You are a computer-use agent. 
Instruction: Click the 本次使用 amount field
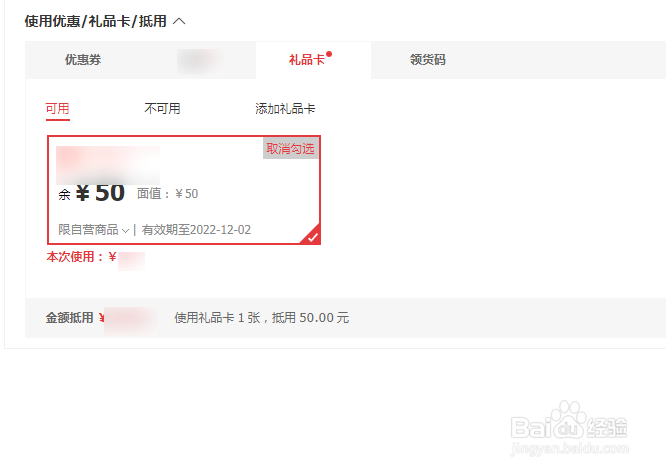tap(131, 260)
